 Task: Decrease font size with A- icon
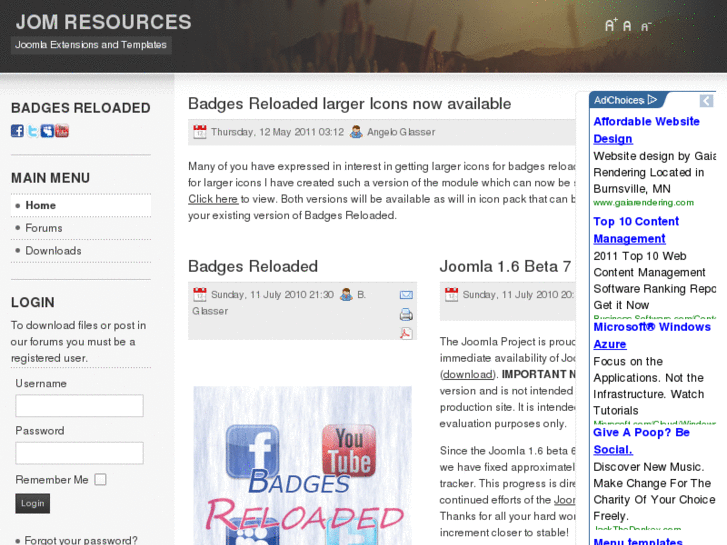pos(646,26)
